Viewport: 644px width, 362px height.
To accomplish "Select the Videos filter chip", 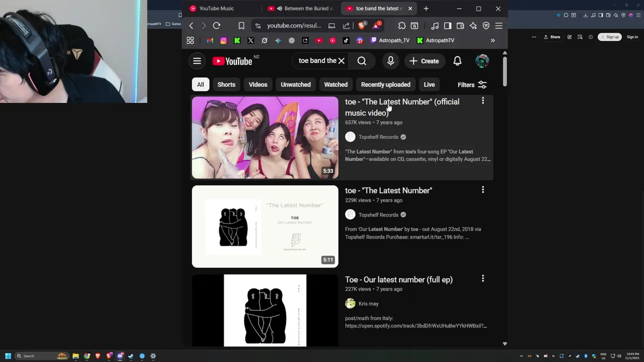I will click(258, 84).
